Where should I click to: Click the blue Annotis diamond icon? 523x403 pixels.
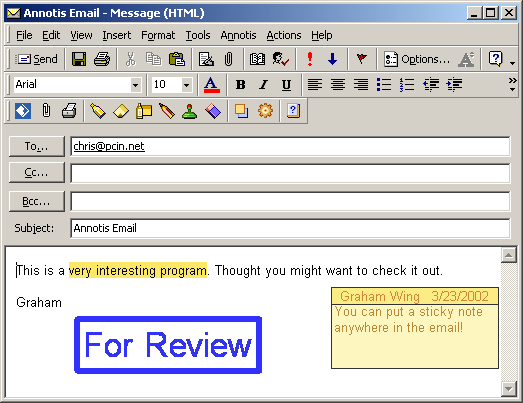pos(23,111)
